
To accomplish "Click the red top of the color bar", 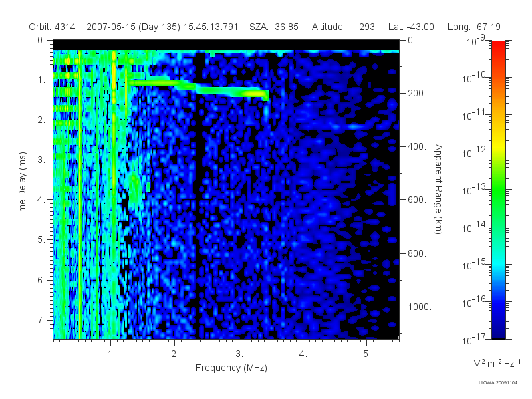I will [498, 46].
